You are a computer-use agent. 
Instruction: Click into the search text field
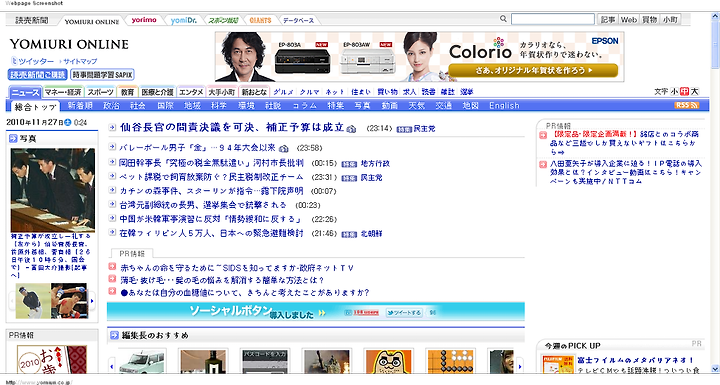coord(553,19)
